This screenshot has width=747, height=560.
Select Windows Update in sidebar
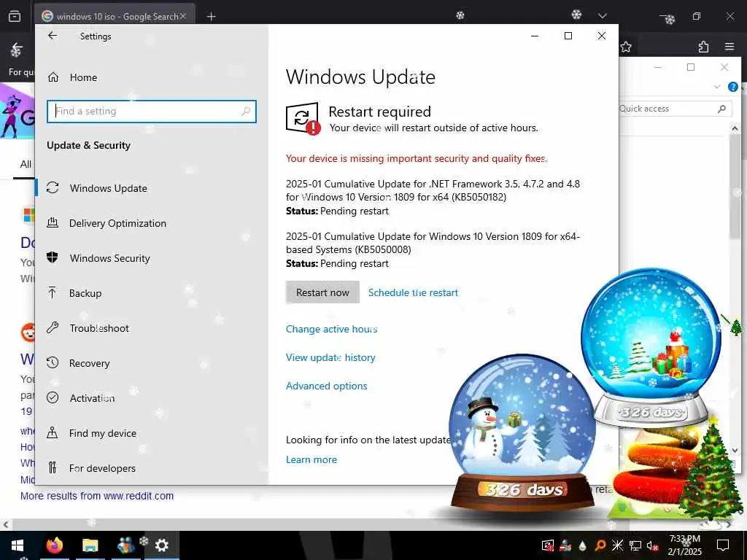(108, 188)
